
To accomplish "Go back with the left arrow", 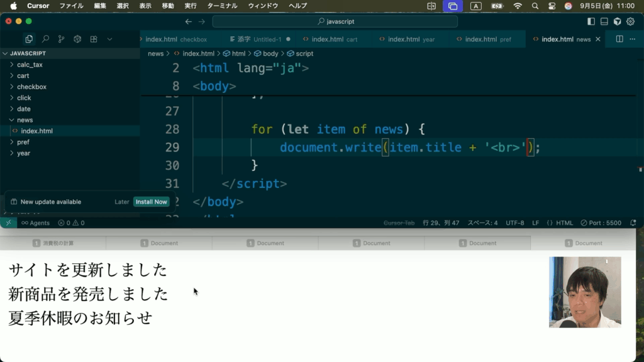I will pos(188,21).
